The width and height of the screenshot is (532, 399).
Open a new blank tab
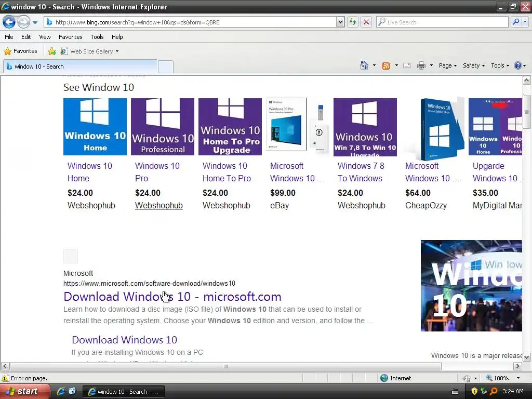[x=166, y=66]
